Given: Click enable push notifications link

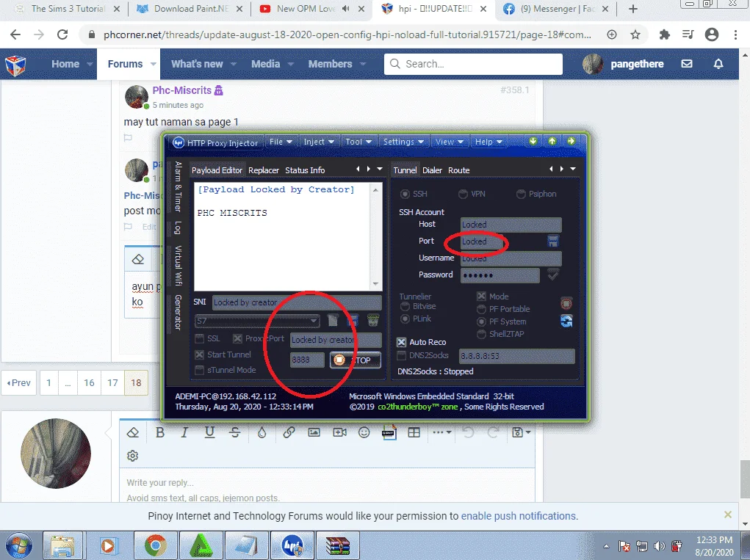Looking at the screenshot, I should point(519,516).
